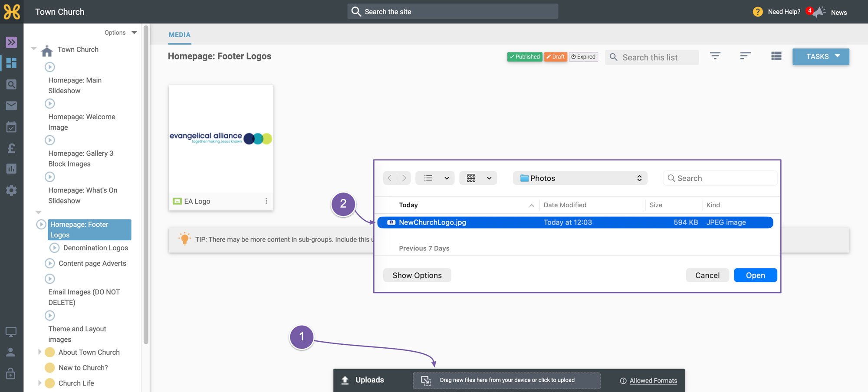
Task: Select the MEDIA tab
Action: point(180,35)
